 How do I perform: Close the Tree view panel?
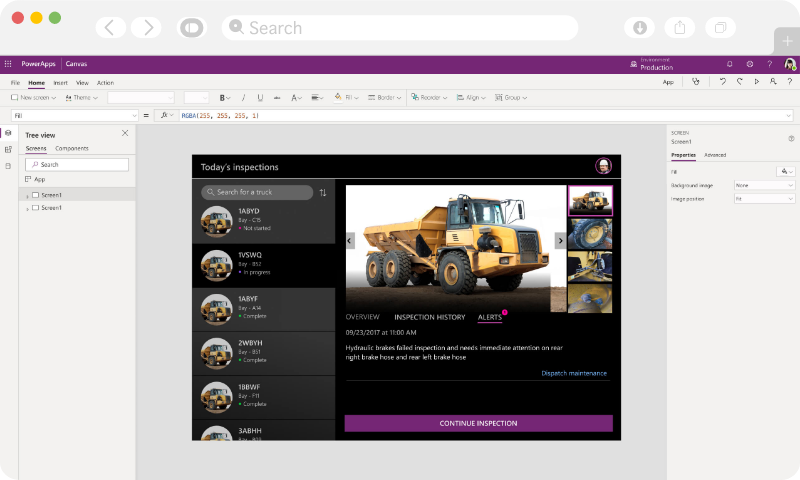(x=125, y=133)
